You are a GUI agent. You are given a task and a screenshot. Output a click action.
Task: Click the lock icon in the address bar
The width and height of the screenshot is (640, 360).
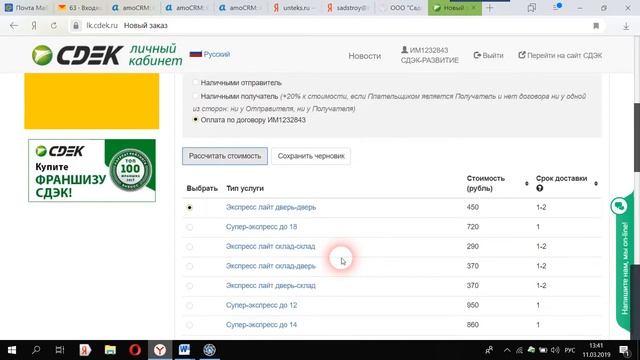[x=76, y=25]
